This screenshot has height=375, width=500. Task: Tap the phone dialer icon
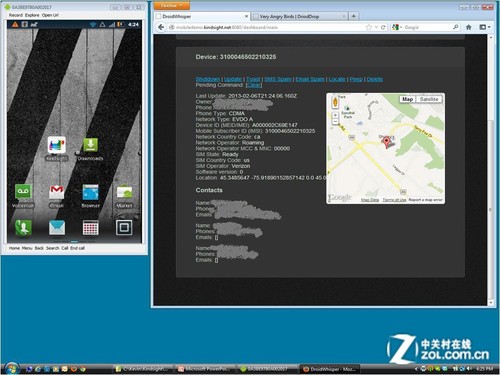[23, 228]
